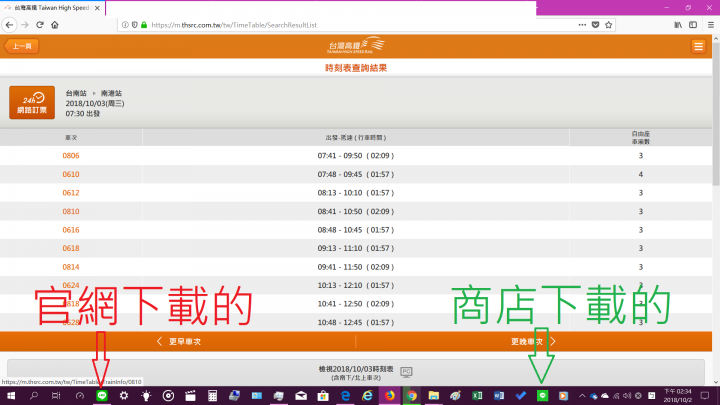This screenshot has width=720, height=405.
Task: Select the 09:13 - 11:10 (01:57) time cell
Action: tap(356, 248)
